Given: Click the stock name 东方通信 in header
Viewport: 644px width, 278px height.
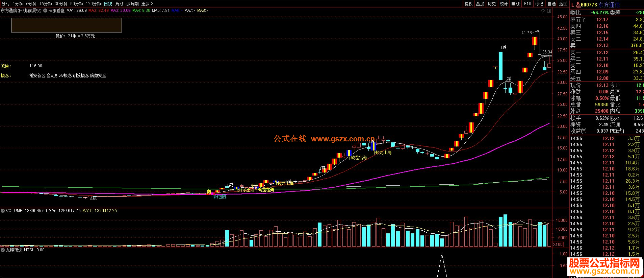Looking at the screenshot, I should coord(609,5).
